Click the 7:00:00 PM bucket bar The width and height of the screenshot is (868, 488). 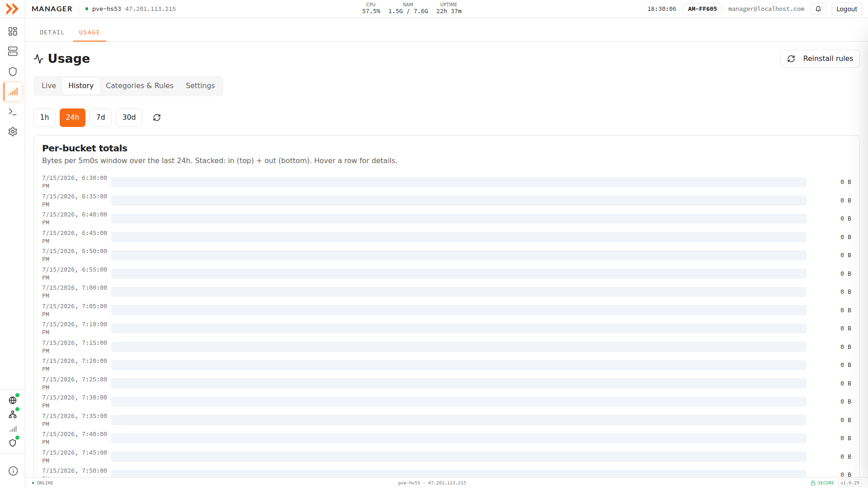click(458, 292)
